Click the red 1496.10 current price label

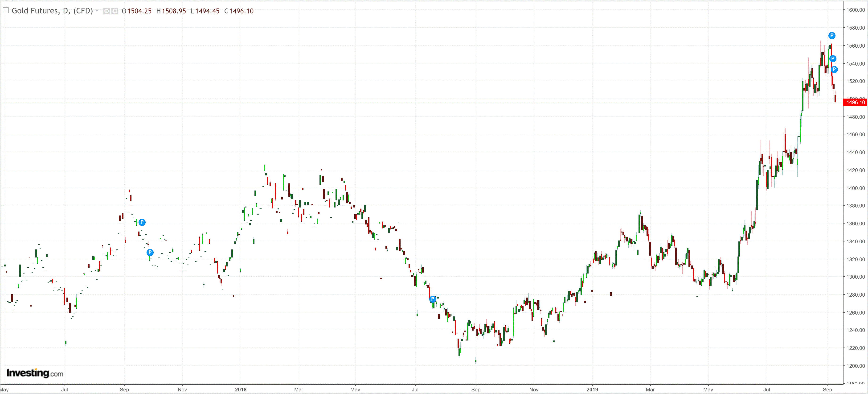point(855,102)
